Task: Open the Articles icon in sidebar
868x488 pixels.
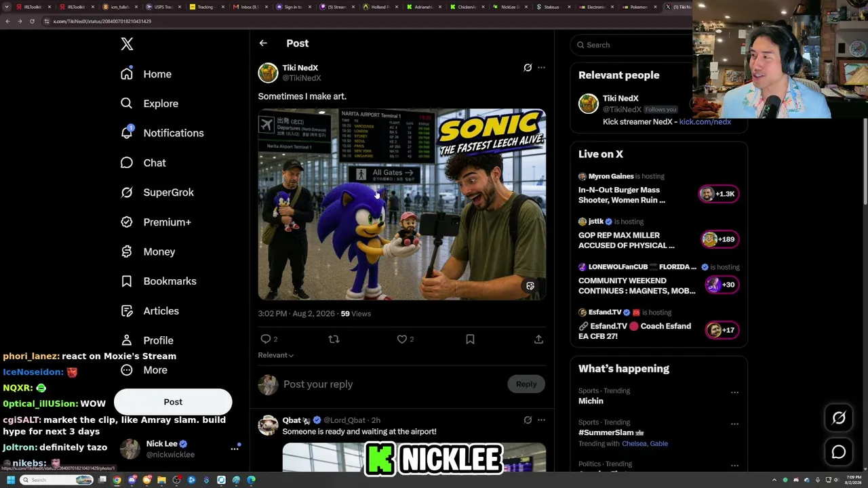Action: 127,311
